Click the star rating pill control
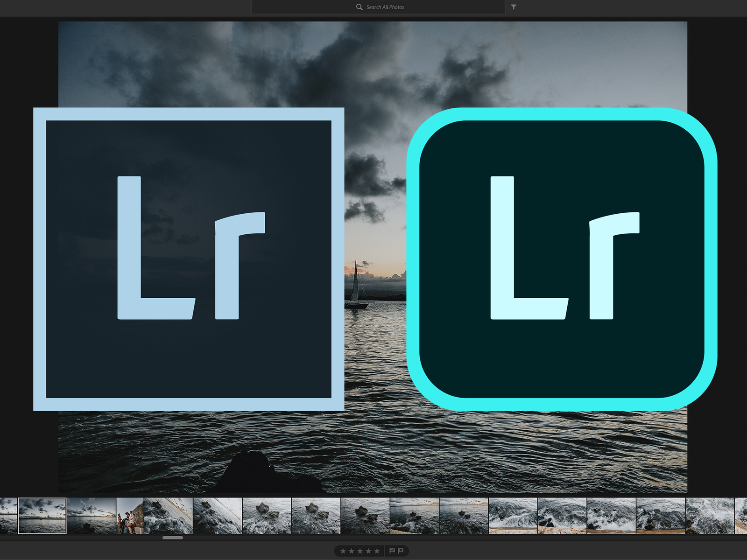The width and height of the screenshot is (747, 560). (x=360, y=551)
